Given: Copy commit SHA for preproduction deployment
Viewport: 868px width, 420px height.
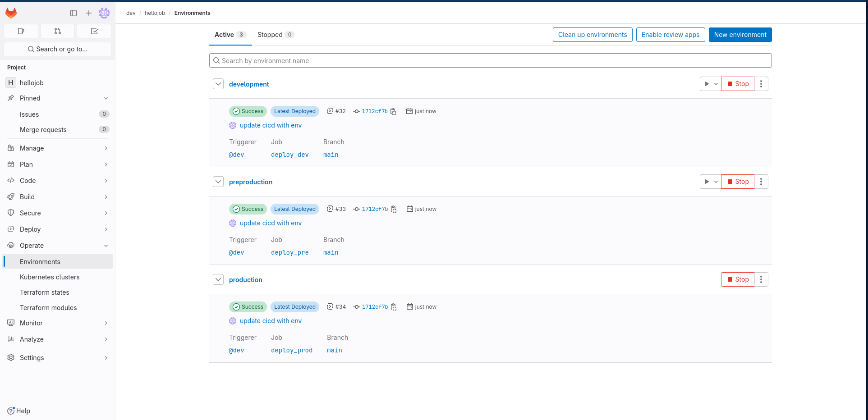Looking at the screenshot, I should (x=394, y=209).
